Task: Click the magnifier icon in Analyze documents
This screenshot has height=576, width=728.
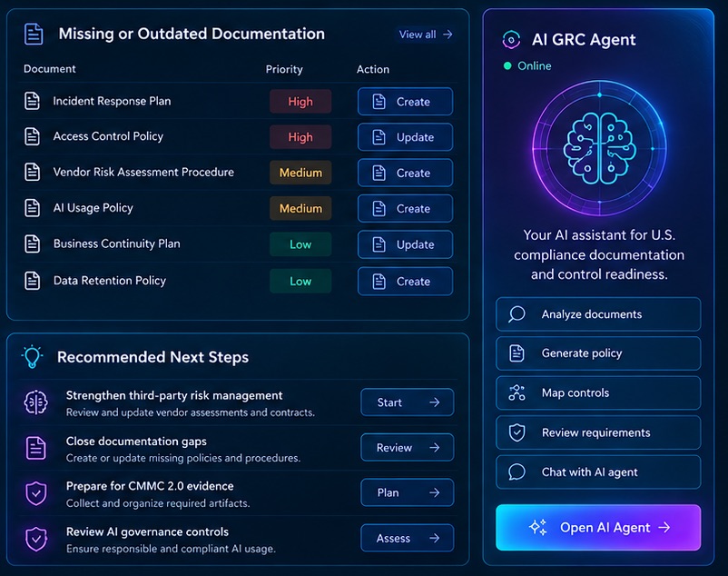Action: (516, 314)
